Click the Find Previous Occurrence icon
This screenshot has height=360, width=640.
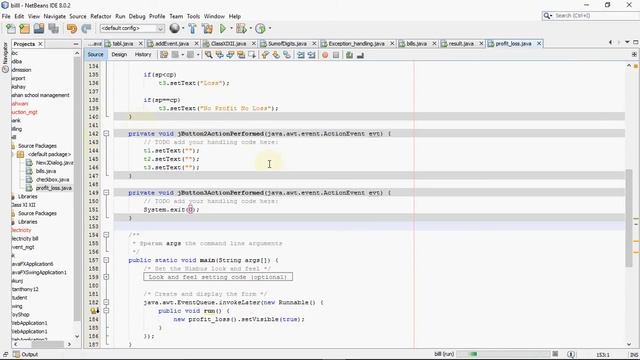click(219, 55)
